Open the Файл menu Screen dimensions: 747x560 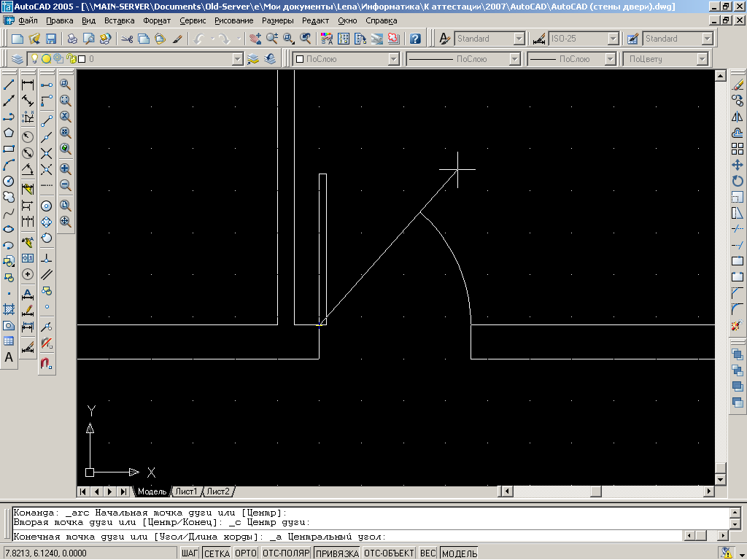click(28, 20)
